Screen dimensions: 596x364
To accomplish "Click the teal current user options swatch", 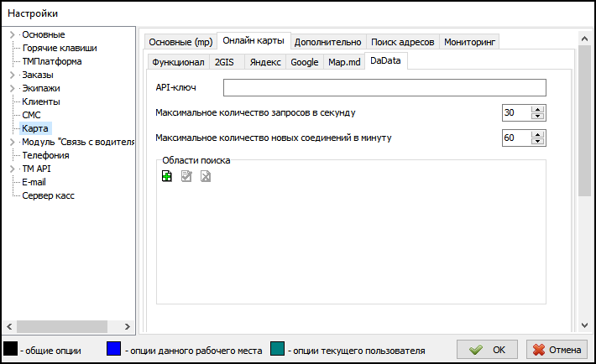I will click(x=278, y=350).
